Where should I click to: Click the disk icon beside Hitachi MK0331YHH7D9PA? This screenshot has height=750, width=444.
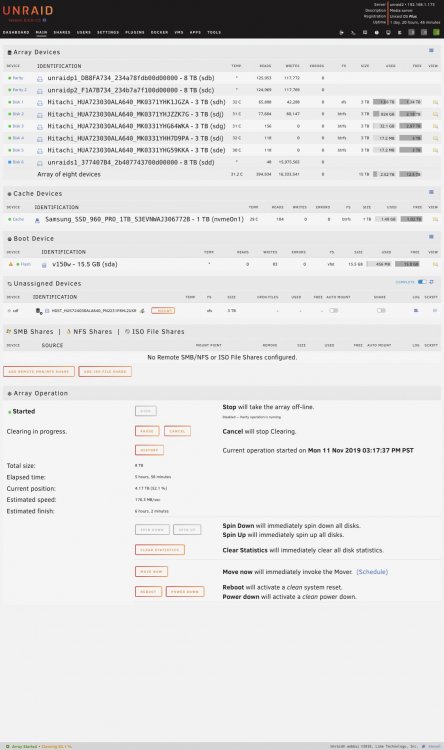(x=40, y=139)
